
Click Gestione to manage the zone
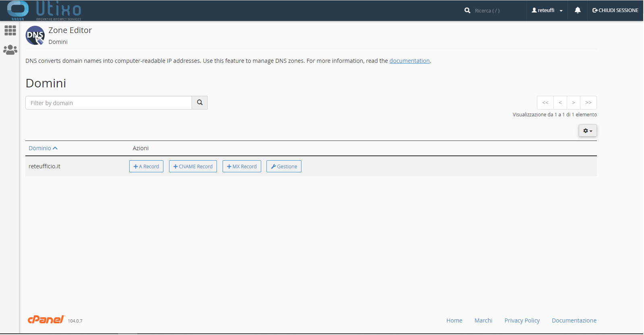[x=284, y=166]
